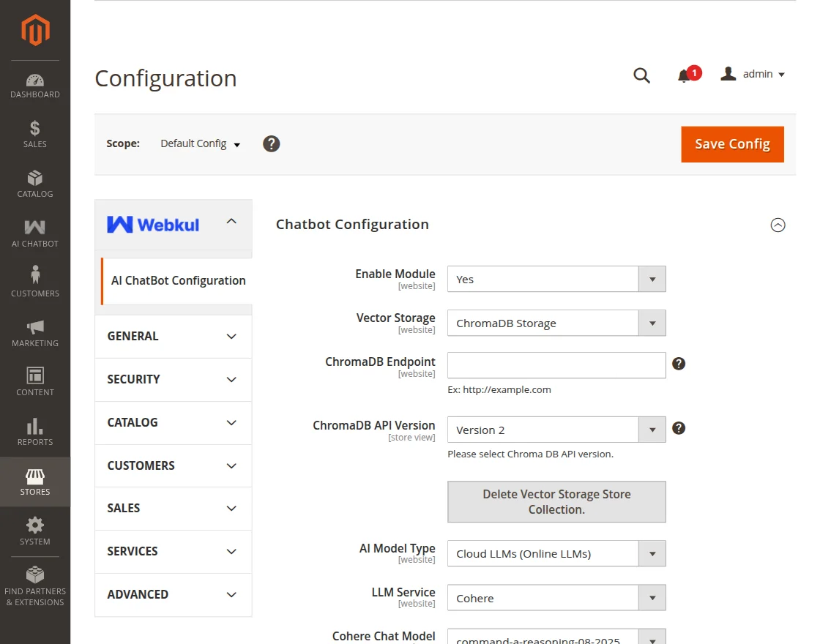The image size is (820, 644).
Task: Select AI ChatBot Configuration tab
Action: (178, 280)
